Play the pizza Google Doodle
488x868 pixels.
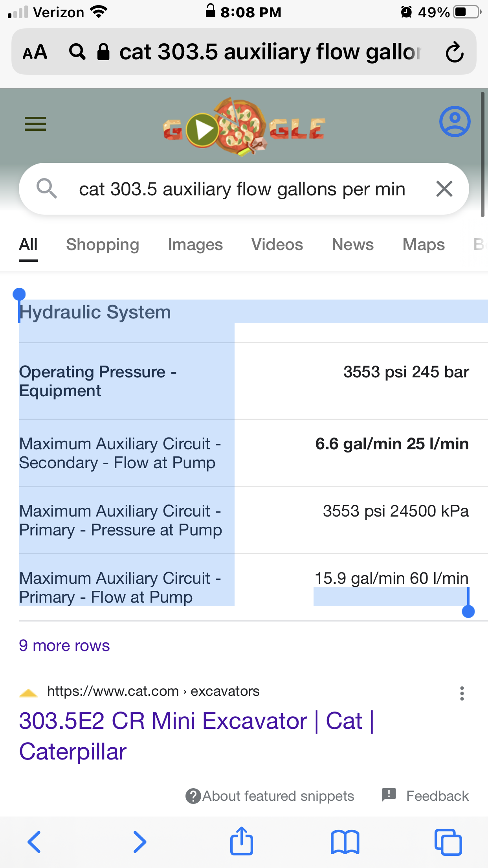(x=203, y=129)
